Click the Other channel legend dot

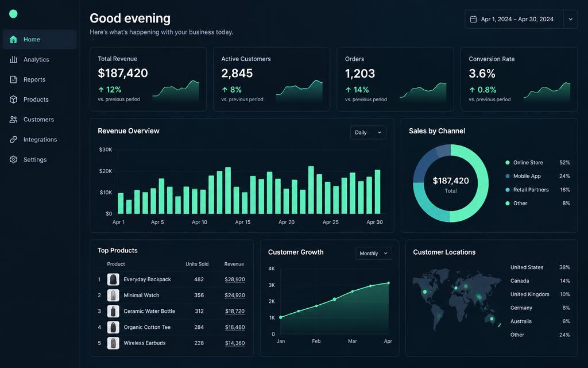coord(508,203)
